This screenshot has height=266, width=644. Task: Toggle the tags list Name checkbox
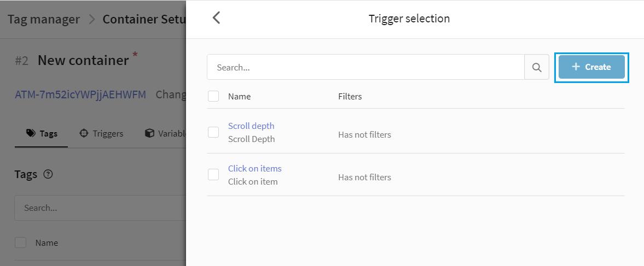point(21,243)
